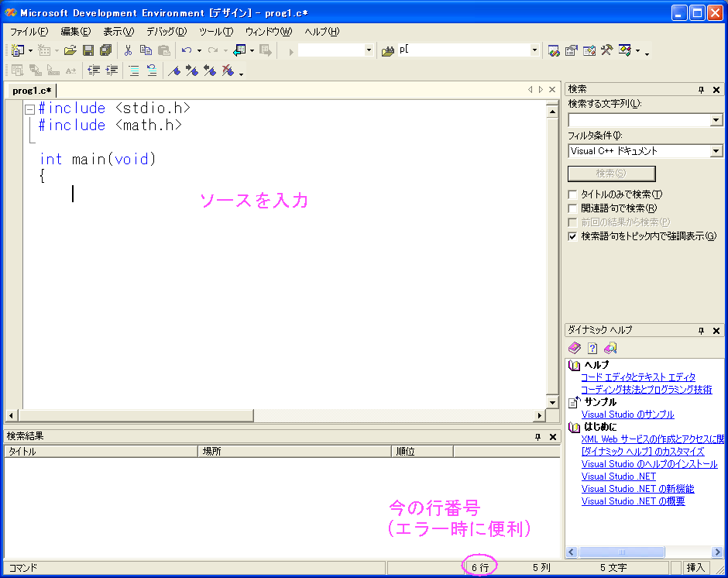Collapse the #include outlining region
The width and height of the screenshot is (728, 578).
(29, 109)
